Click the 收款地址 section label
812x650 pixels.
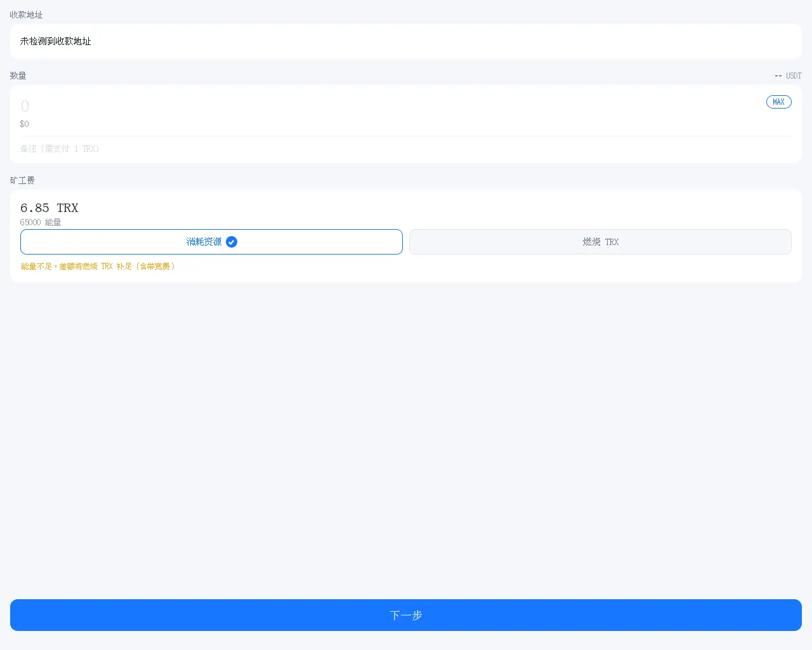pos(26,15)
